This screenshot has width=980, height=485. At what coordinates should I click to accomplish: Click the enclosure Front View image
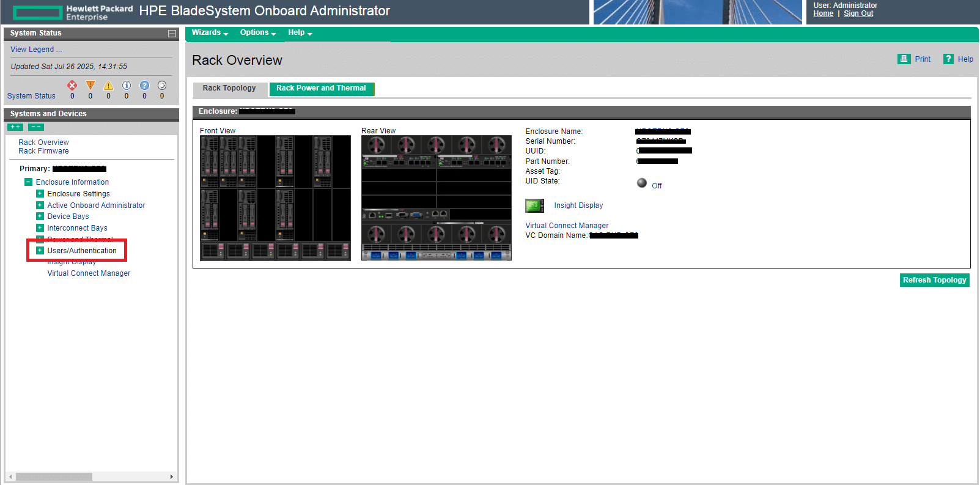click(275, 198)
